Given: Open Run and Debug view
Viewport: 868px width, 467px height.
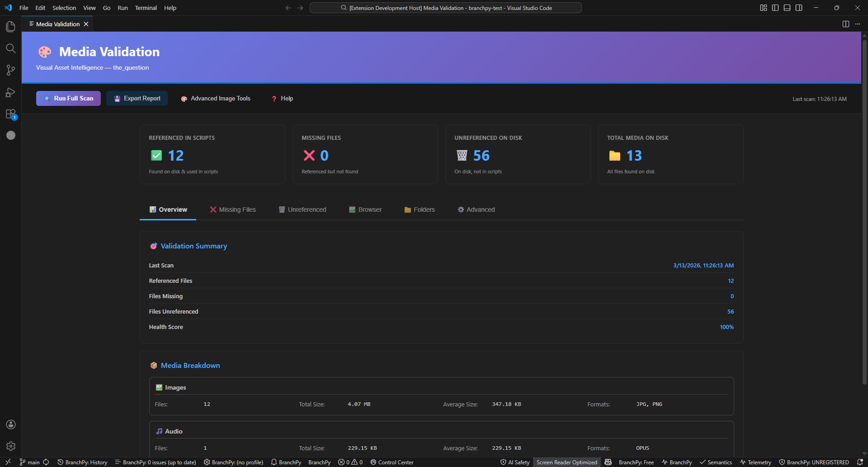Looking at the screenshot, I should point(10,92).
